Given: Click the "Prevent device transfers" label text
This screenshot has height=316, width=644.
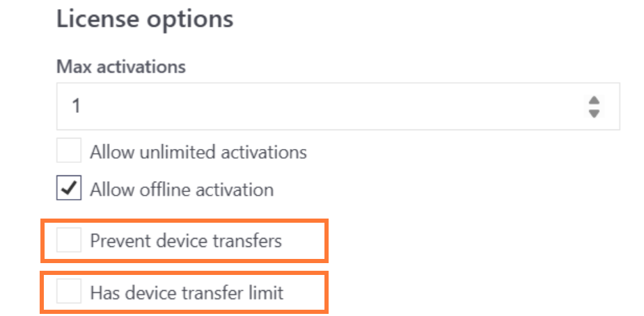Looking at the screenshot, I should [x=185, y=241].
